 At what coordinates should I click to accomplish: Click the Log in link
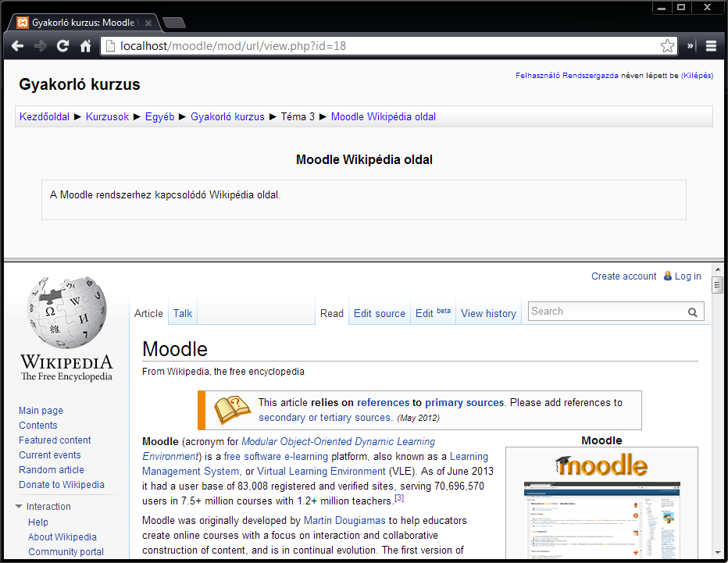(687, 276)
